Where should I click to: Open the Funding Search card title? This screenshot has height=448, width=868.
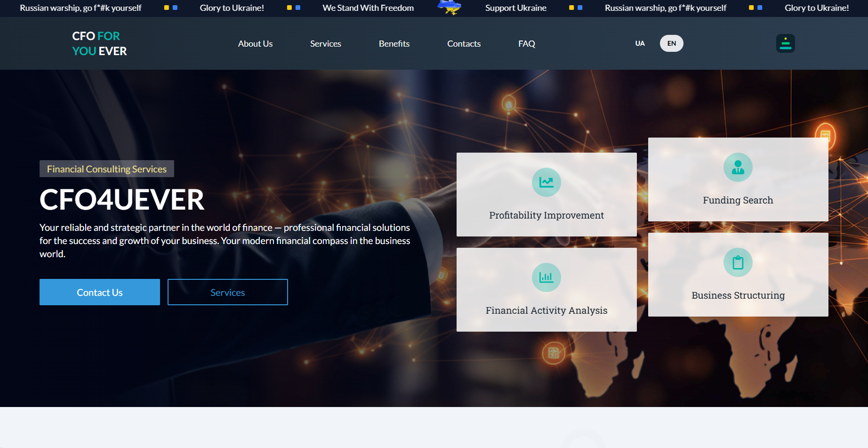tap(738, 200)
